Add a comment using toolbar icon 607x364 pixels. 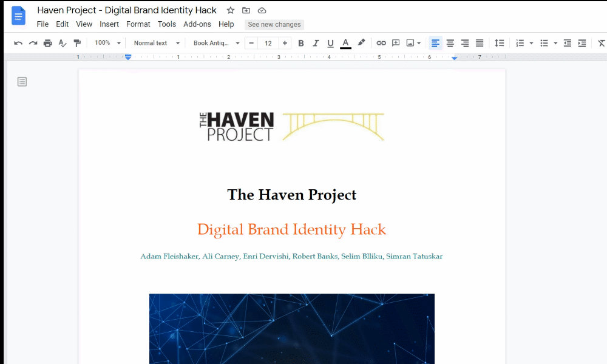(x=396, y=43)
